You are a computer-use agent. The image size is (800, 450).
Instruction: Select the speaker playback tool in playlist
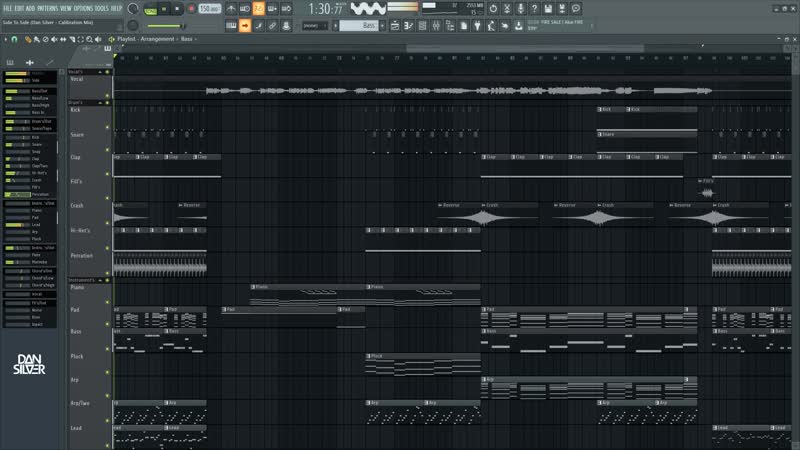pos(98,39)
